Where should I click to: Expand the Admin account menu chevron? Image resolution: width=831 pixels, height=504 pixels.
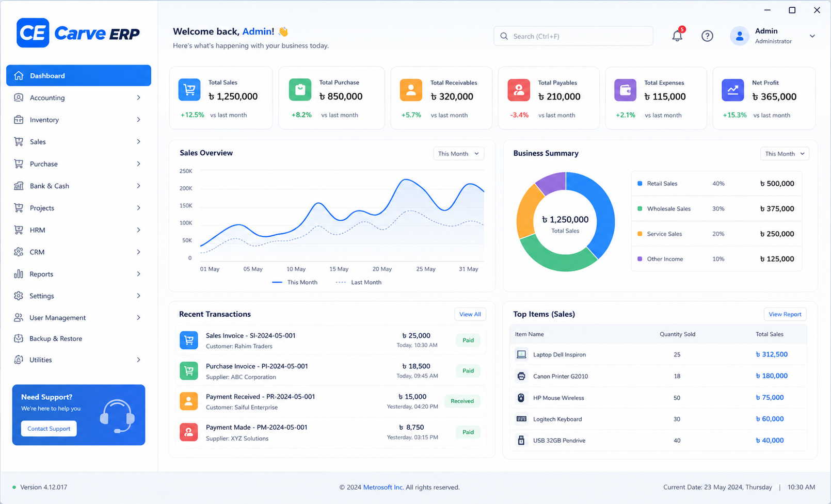point(812,36)
